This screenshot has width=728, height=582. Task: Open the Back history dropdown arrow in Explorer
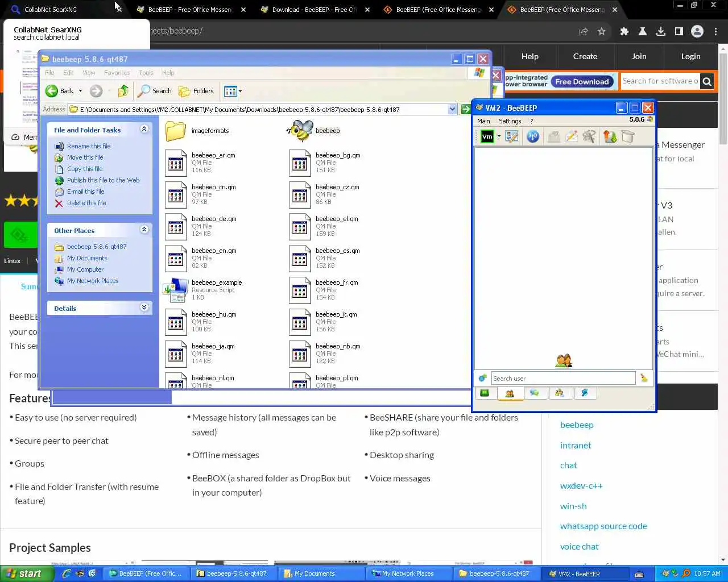click(x=81, y=91)
